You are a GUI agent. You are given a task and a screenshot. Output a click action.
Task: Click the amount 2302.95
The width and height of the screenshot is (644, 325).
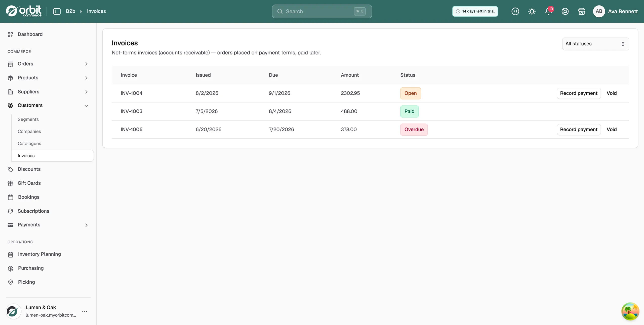pos(350,93)
